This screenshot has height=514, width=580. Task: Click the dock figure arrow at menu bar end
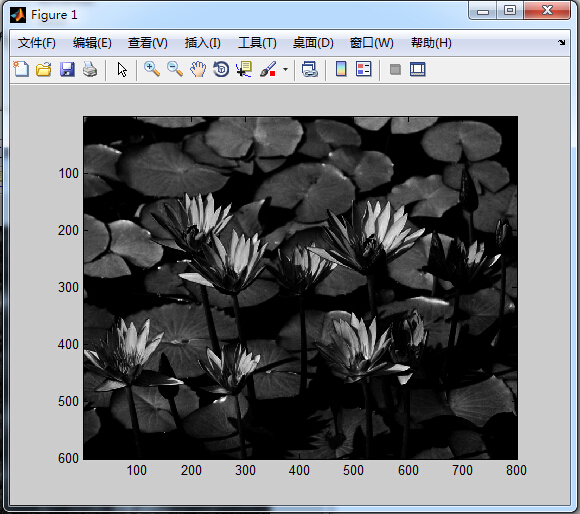click(x=562, y=43)
